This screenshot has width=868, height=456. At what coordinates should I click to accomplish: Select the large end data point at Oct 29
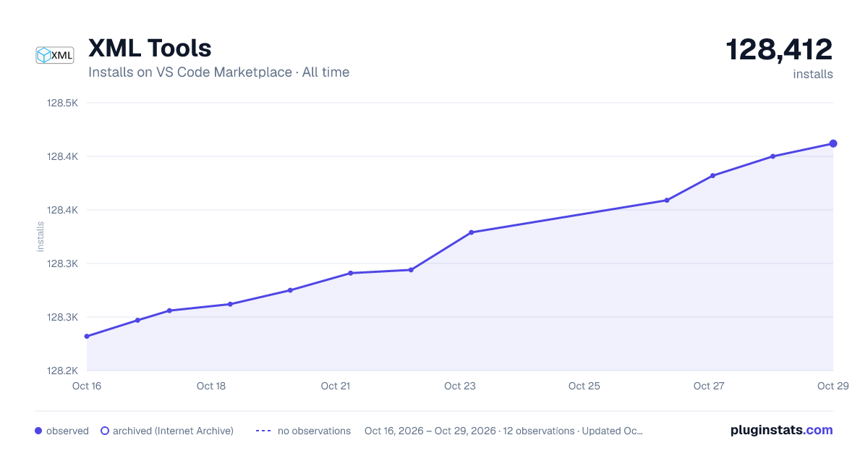[x=833, y=143]
